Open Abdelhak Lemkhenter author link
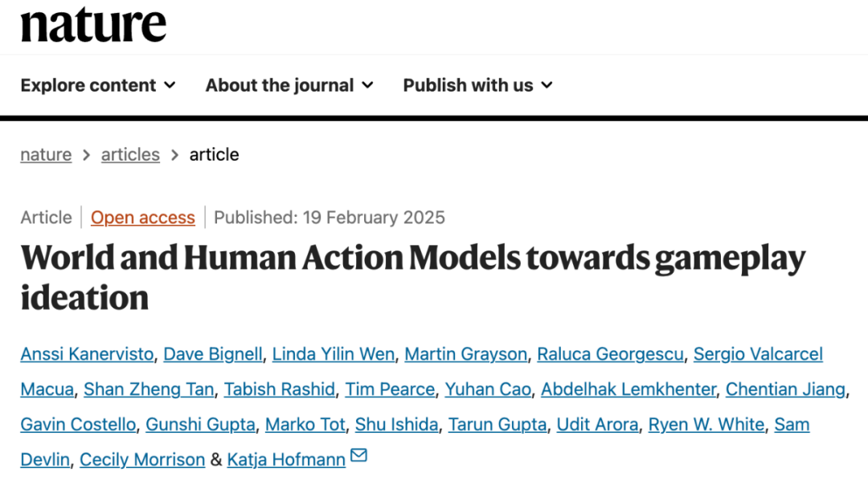This screenshot has width=868, height=485. pos(628,389)
